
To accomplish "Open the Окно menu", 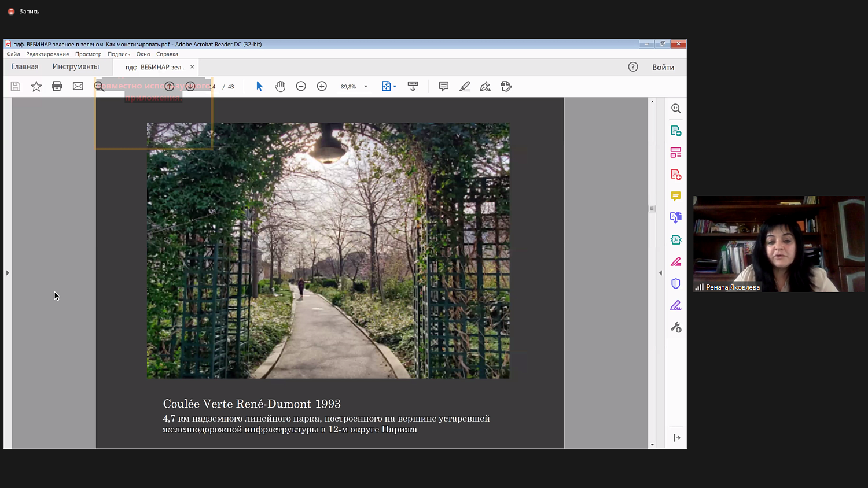I will [x=143, y=54].
